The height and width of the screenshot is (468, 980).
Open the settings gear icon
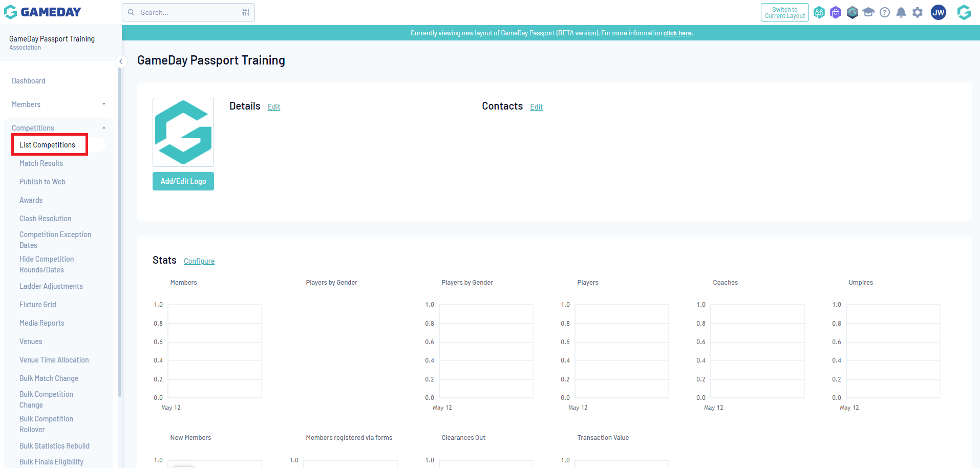coord(918,12)
